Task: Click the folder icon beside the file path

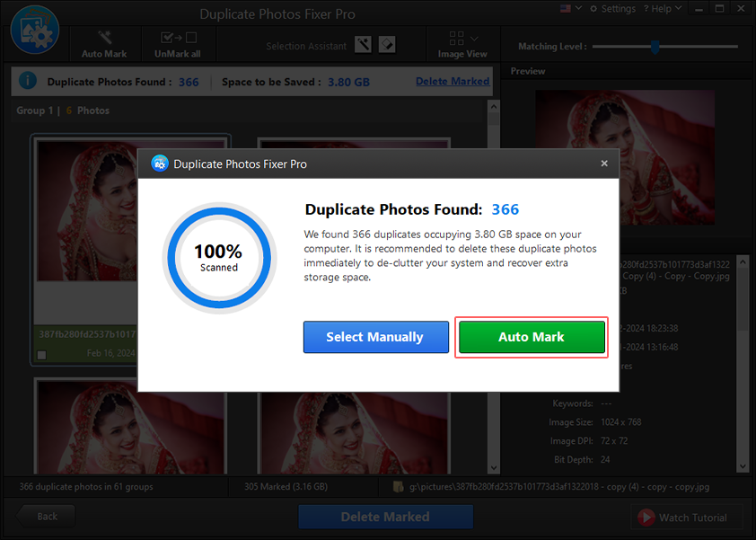Action: [x=399, y=486]
